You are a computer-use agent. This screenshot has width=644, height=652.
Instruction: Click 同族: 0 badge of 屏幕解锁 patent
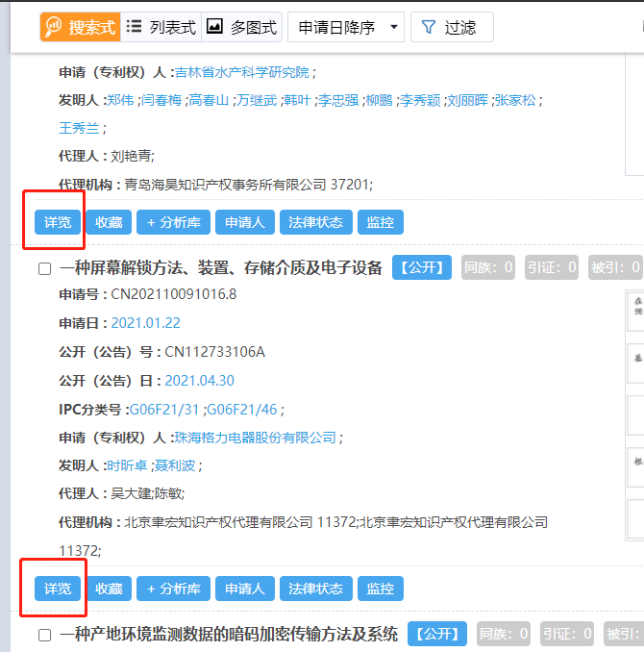point(488,267)
